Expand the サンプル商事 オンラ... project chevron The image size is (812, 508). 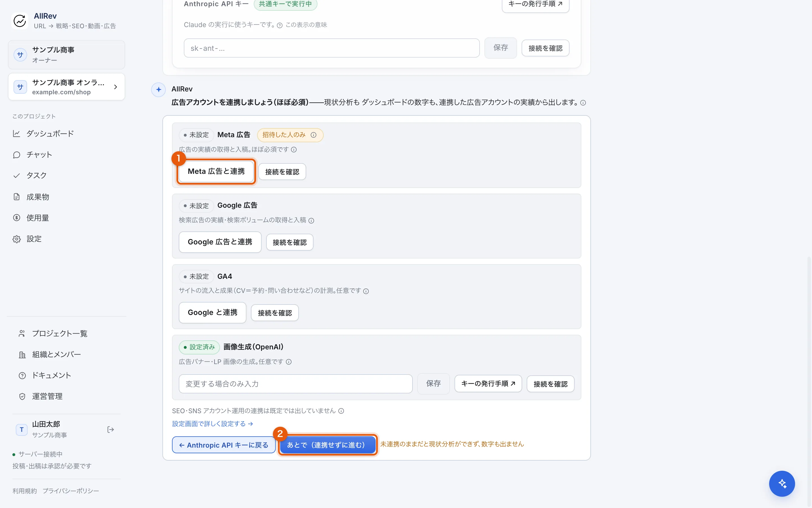tap(115, 87)
